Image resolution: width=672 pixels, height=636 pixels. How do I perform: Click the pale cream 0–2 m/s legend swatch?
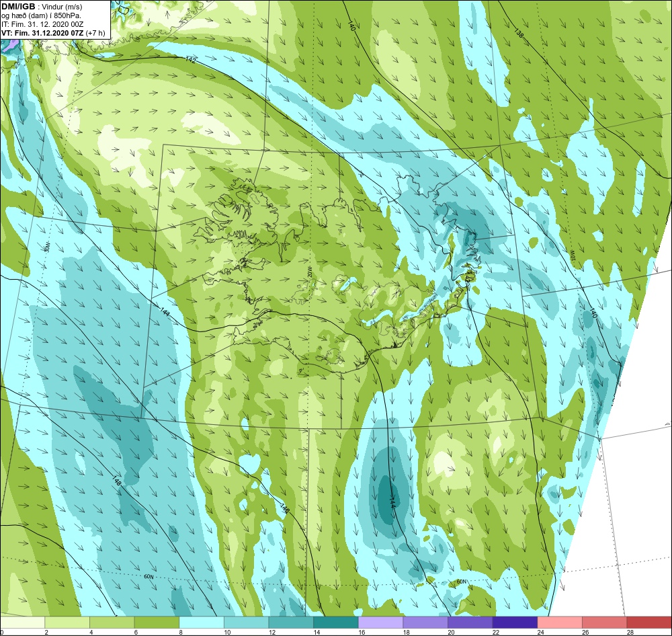pos(22,623)
